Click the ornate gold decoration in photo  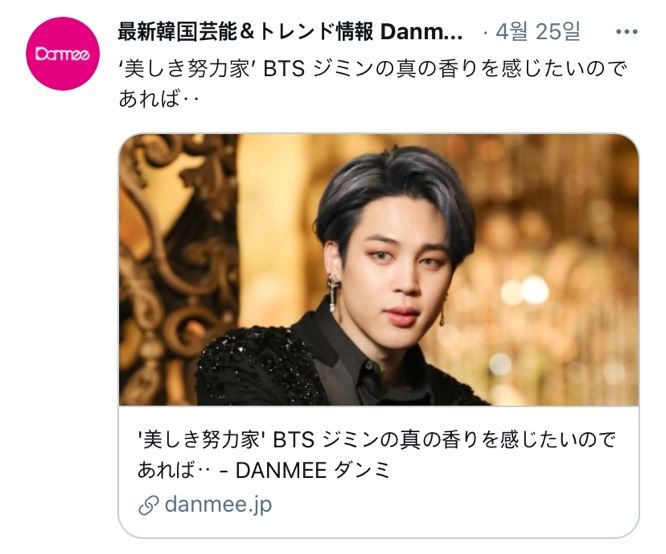pos(178,270)
